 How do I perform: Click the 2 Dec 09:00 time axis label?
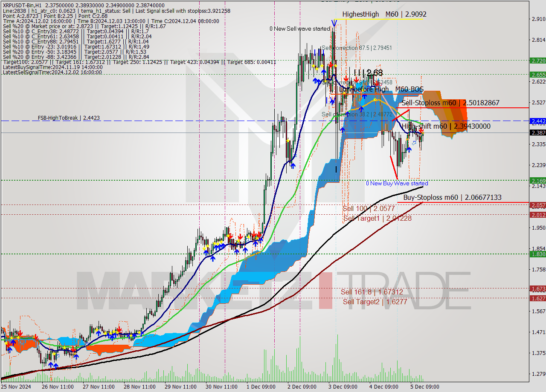pos(302,387)
